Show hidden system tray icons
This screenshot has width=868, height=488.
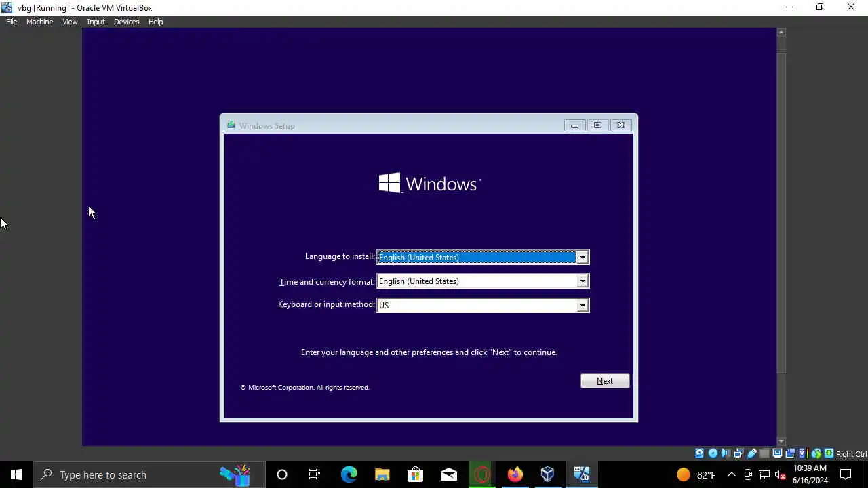click(x=732, y=474)
